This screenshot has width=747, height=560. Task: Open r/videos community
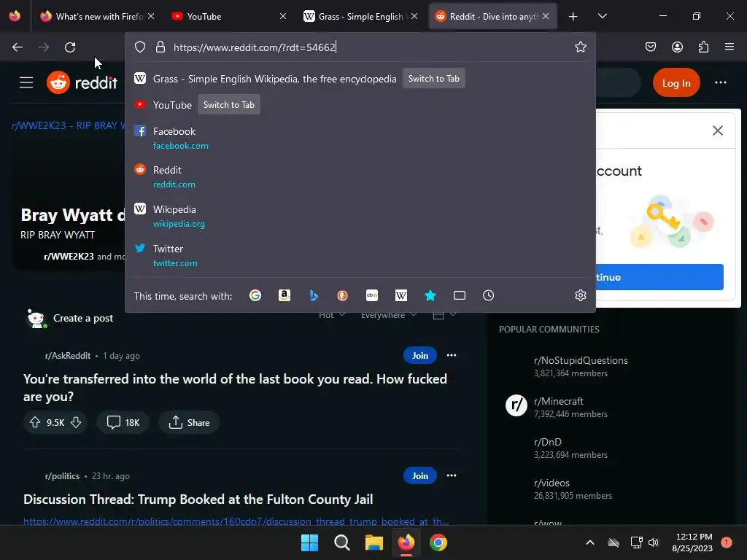point(551,483)
